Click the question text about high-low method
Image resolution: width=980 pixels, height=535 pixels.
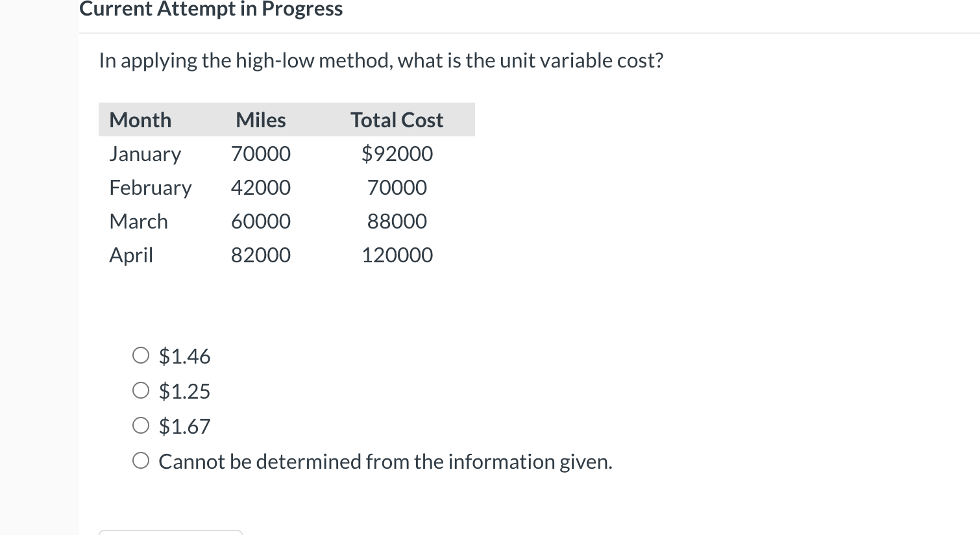[x=380, y=60]
